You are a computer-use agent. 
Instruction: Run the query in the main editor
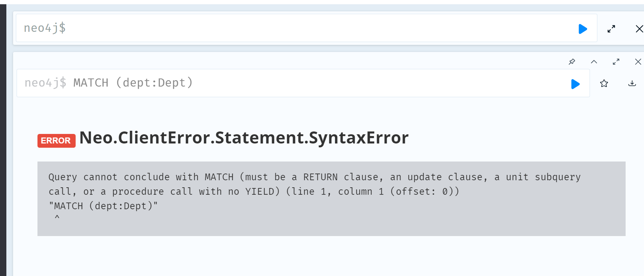point(582,29)
